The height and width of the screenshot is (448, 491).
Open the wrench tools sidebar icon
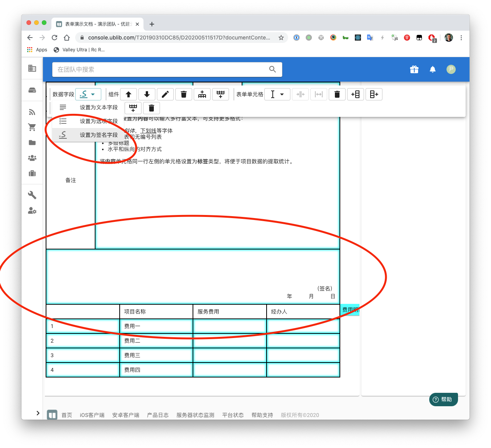32,195
